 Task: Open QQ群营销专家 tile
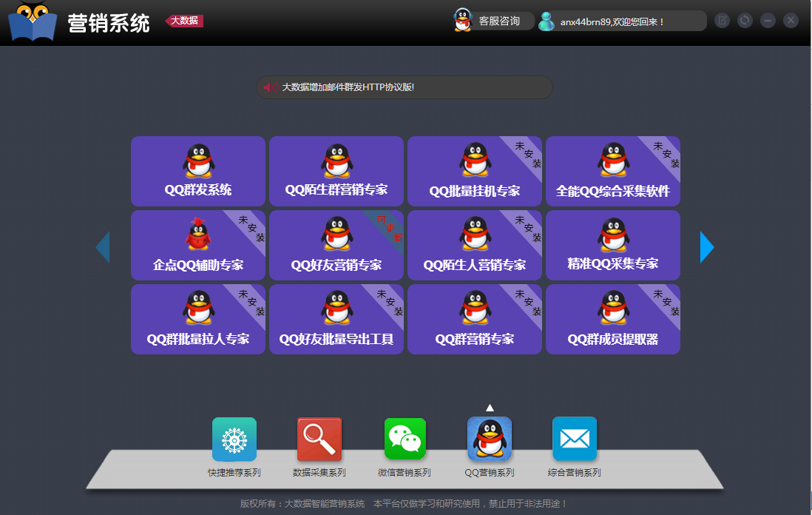click(474, 319)
